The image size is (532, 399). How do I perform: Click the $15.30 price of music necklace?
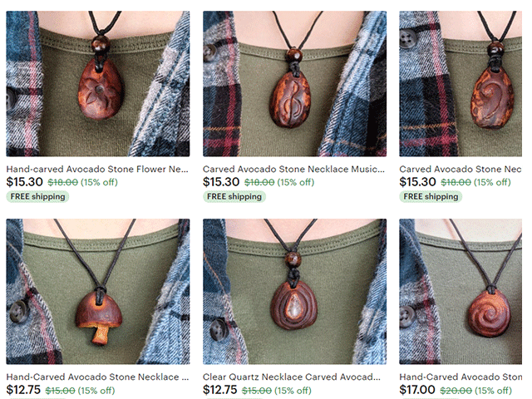click(x=221, y=182)
